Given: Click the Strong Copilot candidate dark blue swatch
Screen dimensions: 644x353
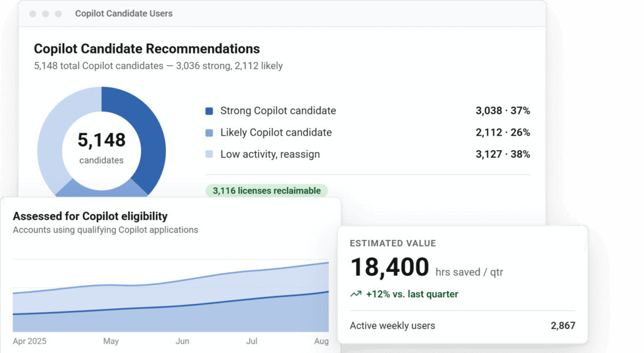Looking at the screenshot, I should (x=209, y=111).
